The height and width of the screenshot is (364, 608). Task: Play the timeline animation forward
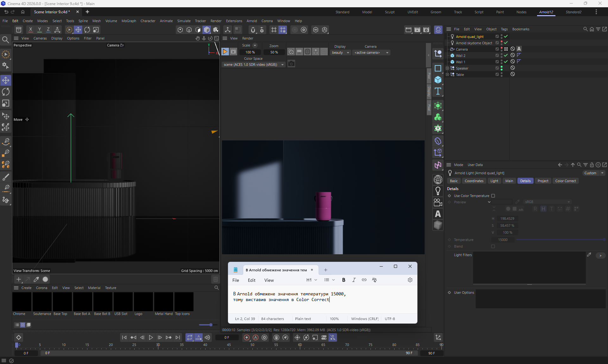point(151,337)
